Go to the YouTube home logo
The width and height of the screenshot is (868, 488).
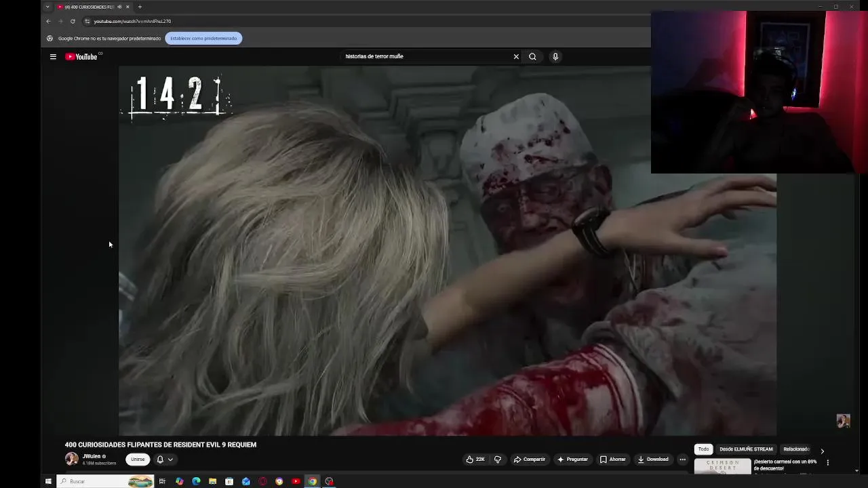click(81, 57)
